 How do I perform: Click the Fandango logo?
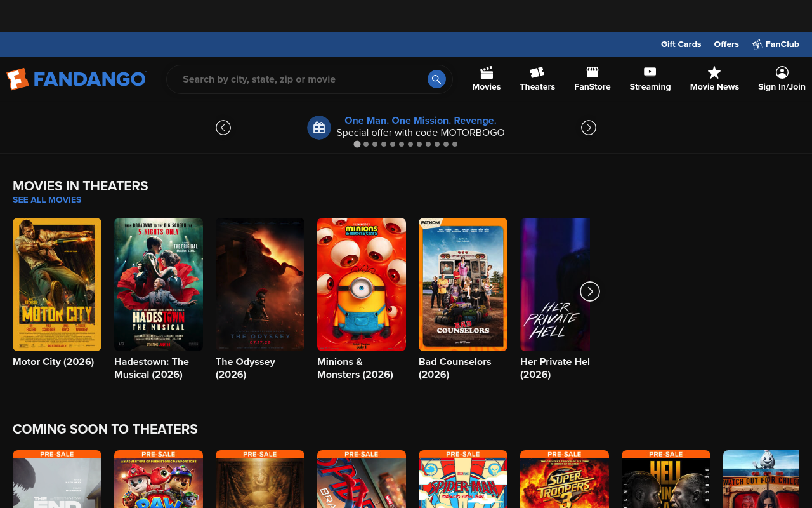(76, 79)
